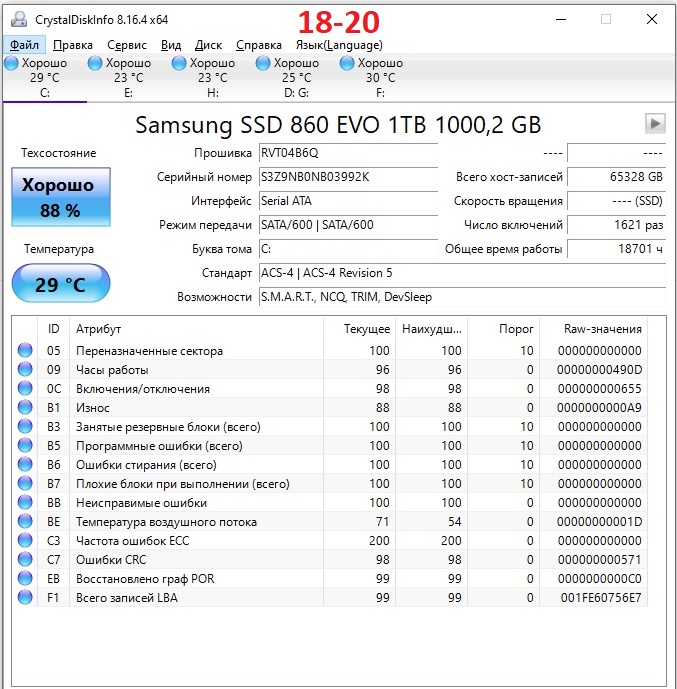Select disk H: tab

coord(212,78)
